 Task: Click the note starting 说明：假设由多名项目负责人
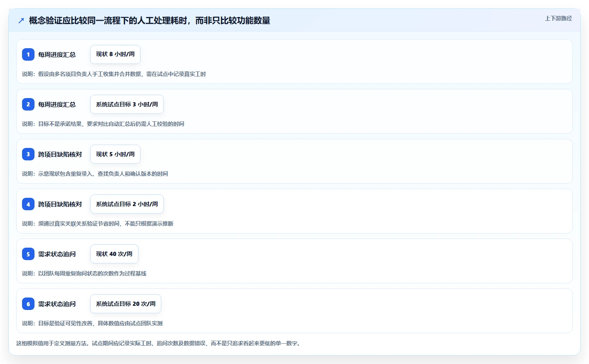pos(114,74)
